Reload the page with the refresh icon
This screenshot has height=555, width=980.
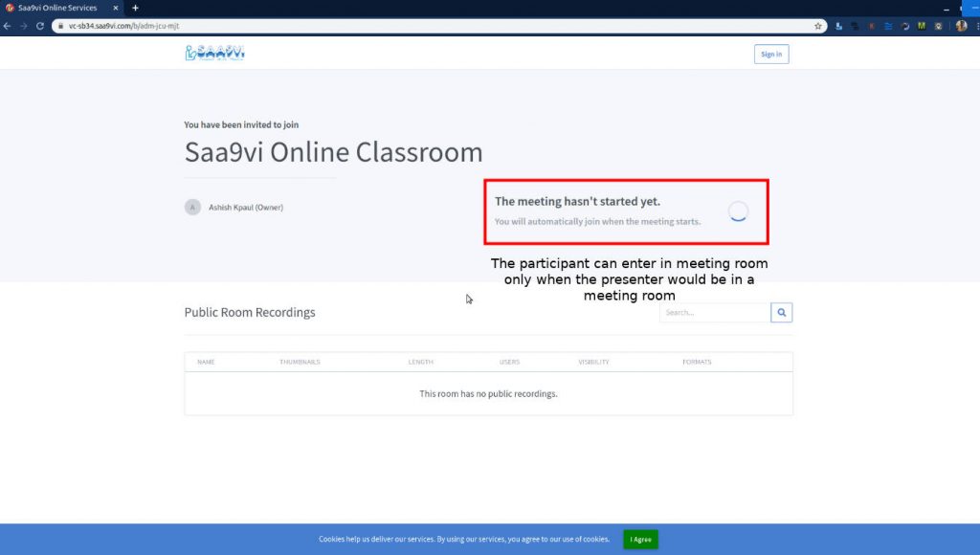coord(40,26)
